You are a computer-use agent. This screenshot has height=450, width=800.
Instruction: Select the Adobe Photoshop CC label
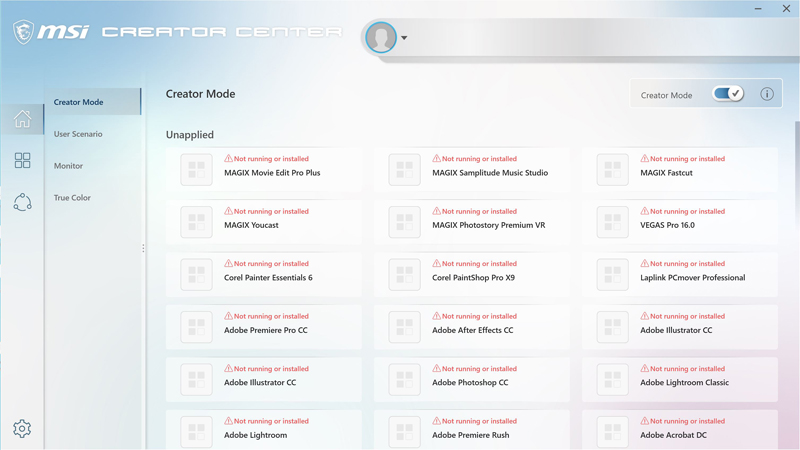470,383
